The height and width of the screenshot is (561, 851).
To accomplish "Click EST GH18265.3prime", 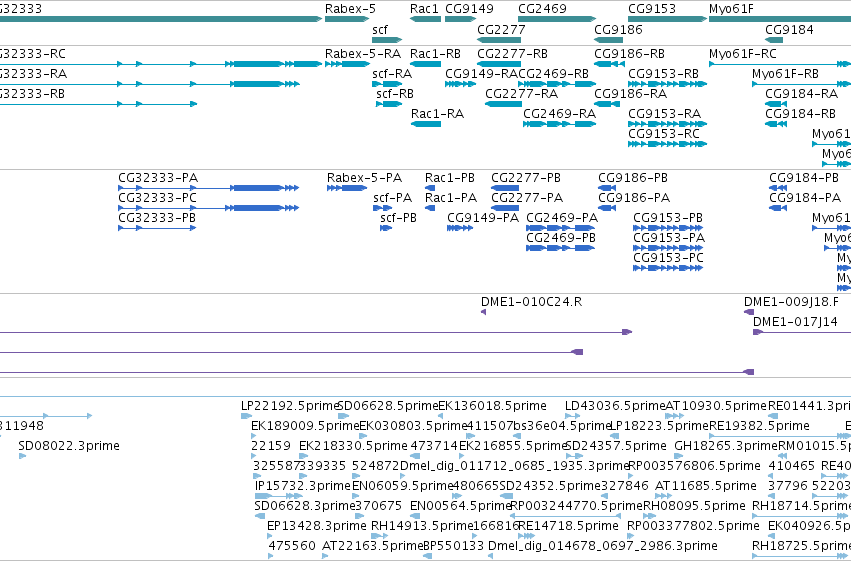I will point(681,456).
